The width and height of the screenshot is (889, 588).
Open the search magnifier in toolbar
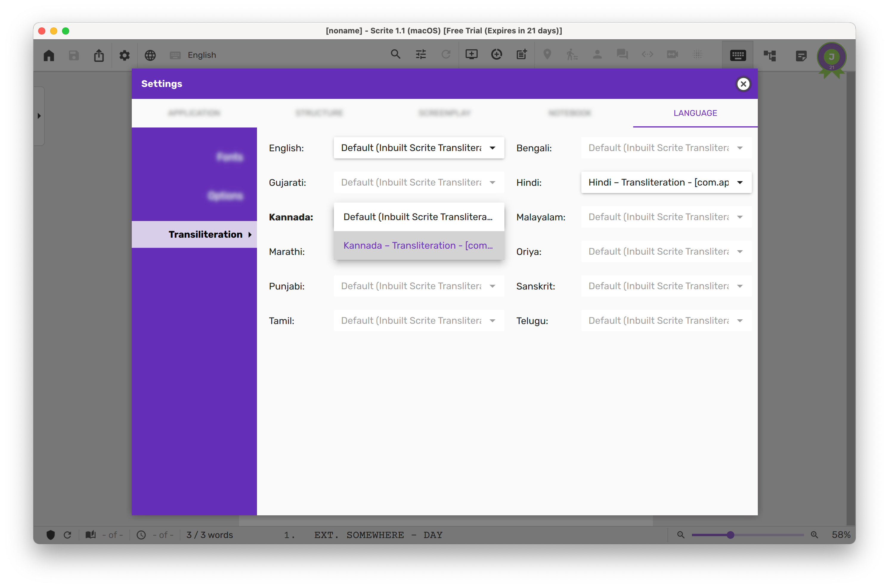[395, 55]
